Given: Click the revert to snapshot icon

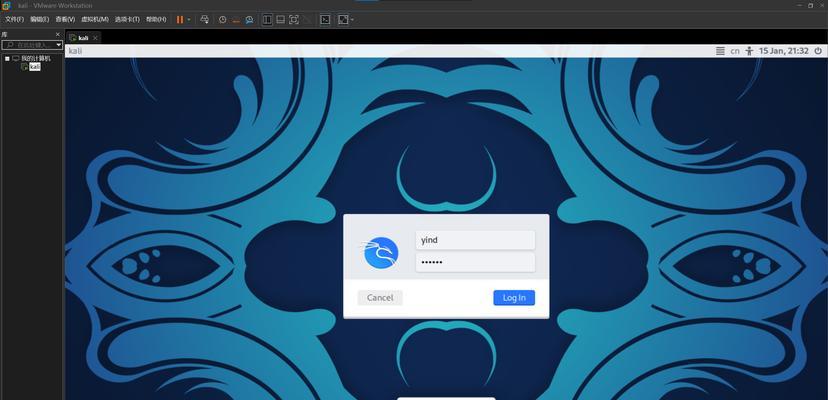Looking at the screenshot, I should click(x=236, y=20).
